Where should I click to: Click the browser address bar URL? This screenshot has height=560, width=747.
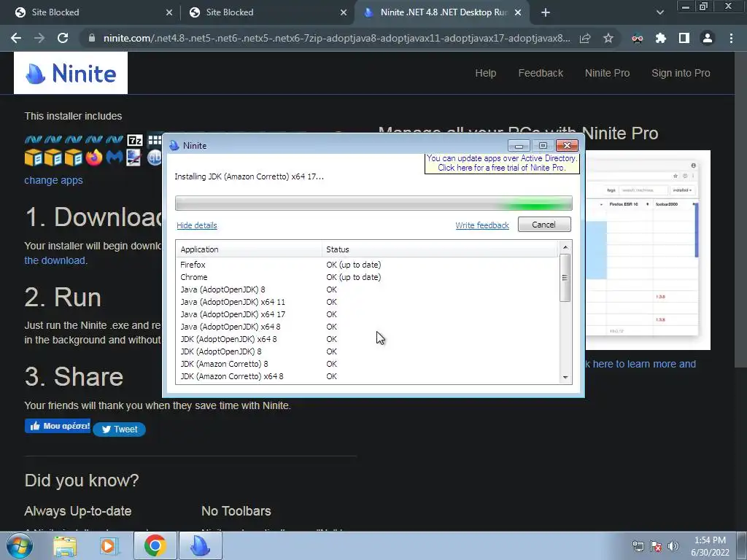336,39
